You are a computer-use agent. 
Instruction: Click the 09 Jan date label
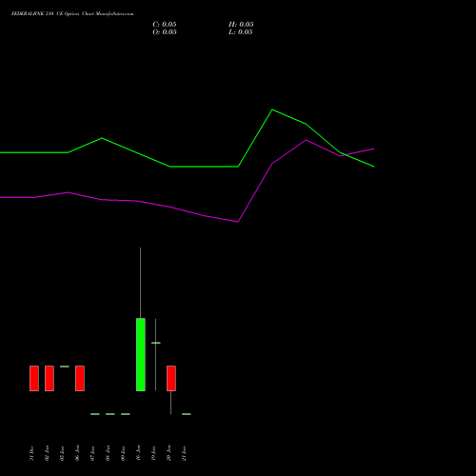pos(123,453)
